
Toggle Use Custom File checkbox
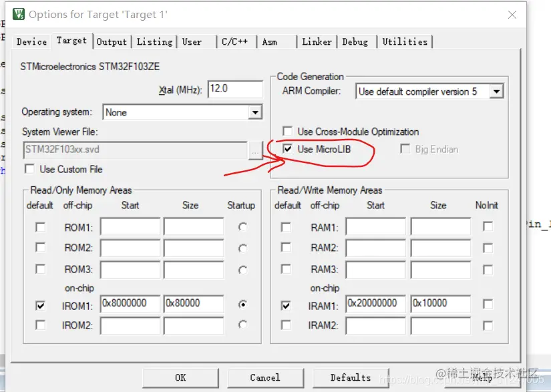coord(30,169)
